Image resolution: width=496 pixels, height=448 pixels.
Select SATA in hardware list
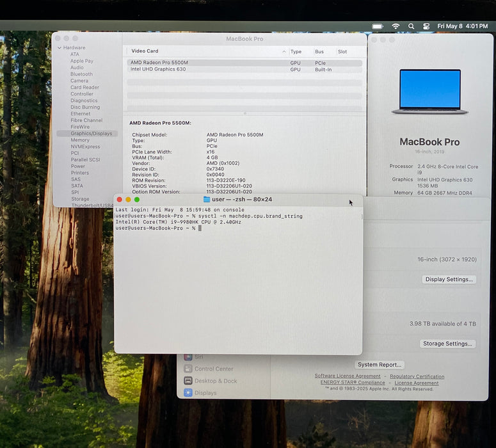coord(77,186)
